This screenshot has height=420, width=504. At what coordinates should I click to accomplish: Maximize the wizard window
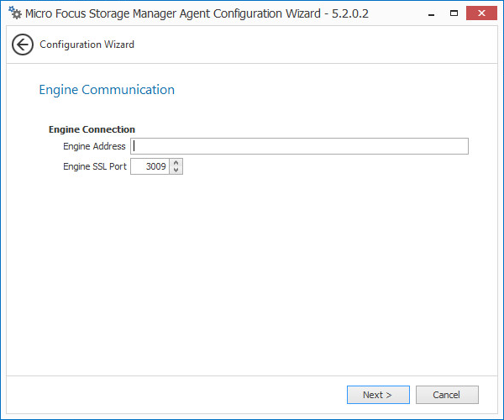tap(454, 13)
